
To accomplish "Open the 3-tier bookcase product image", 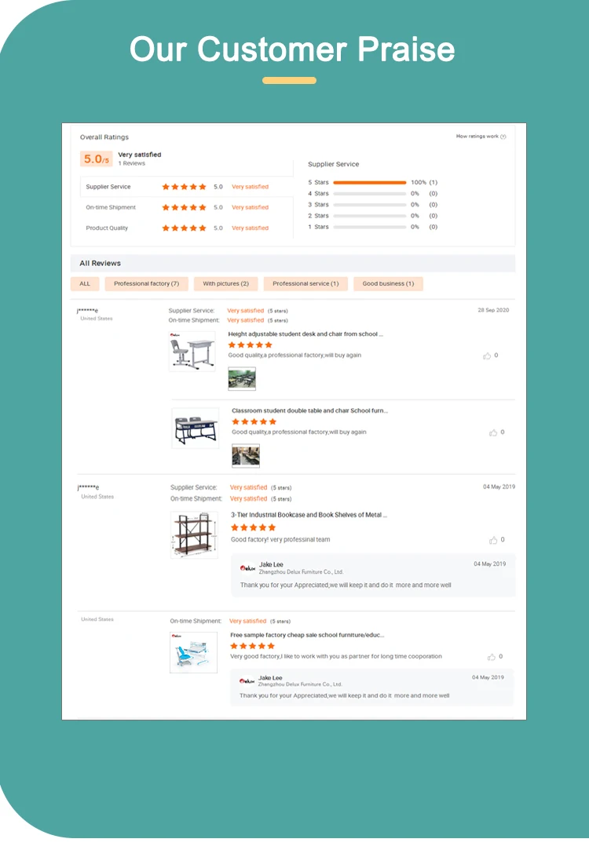I will pos(194,534).
